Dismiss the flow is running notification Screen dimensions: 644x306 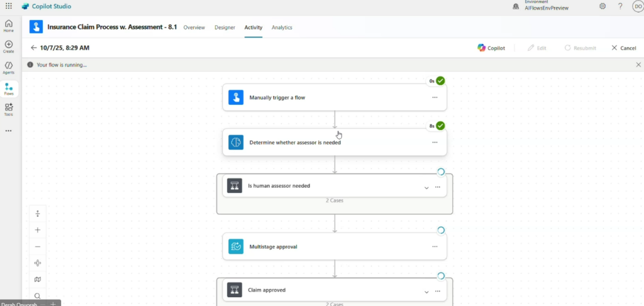click(638, 65)
